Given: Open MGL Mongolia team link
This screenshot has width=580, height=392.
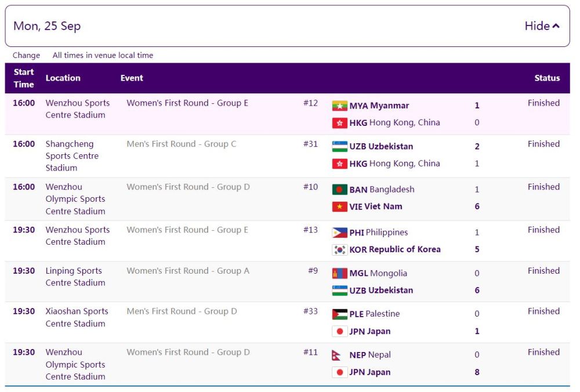Looking at the screenshot, I should pyautogui.click(x=378, y=273).
